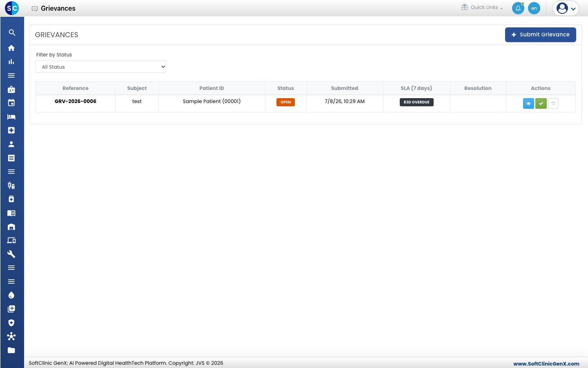Expand the Quick Links menu
The height and width of the screenshot is (368, 588).
(482, 7)
